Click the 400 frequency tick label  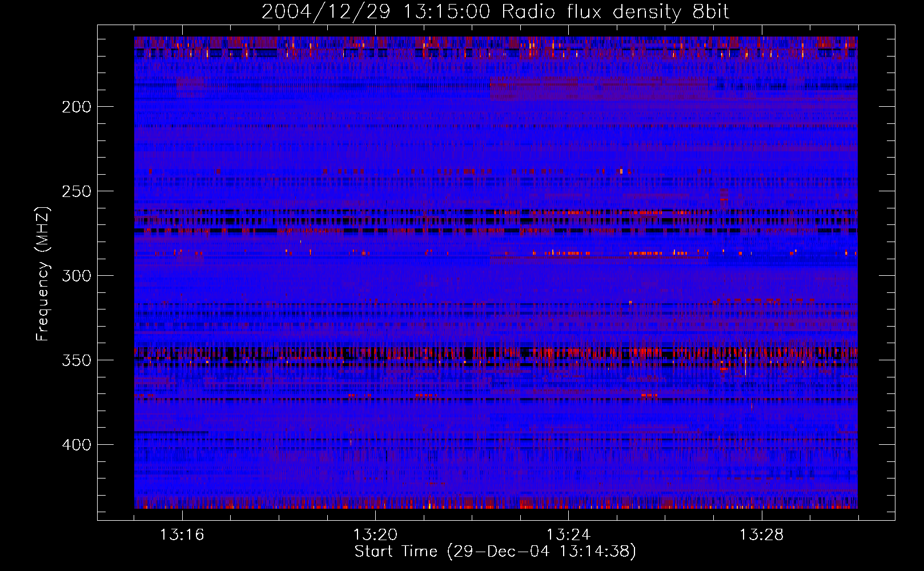77,445
